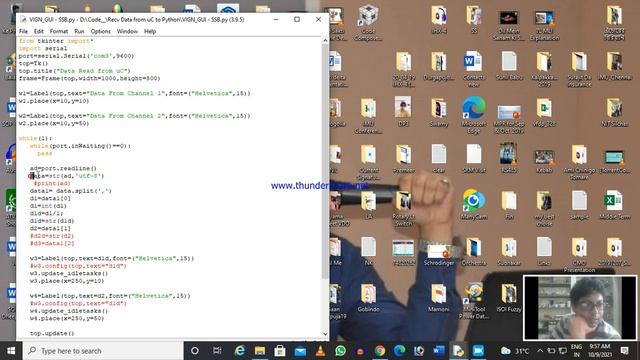The height and width of the screenshot is (360, 640).
Task: Minimize the IDLE editor window
Action: pyautogui.click(x=276, y=19)
